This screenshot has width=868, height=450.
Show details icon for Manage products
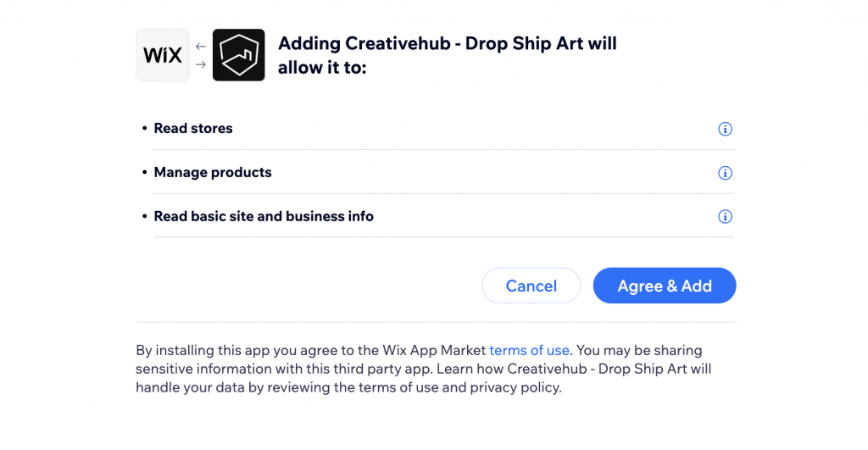pos(726,173)
